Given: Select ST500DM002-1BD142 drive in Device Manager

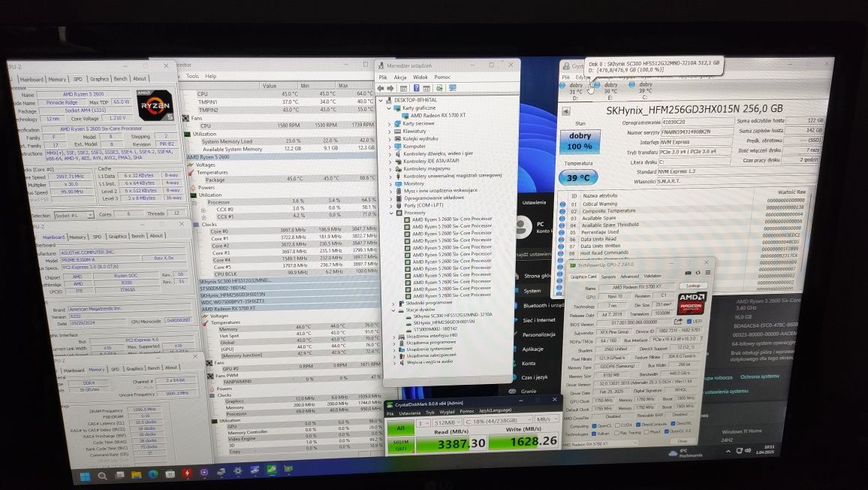Looking at the screenshot, I should pyautogui.click(x=435, y=328).
